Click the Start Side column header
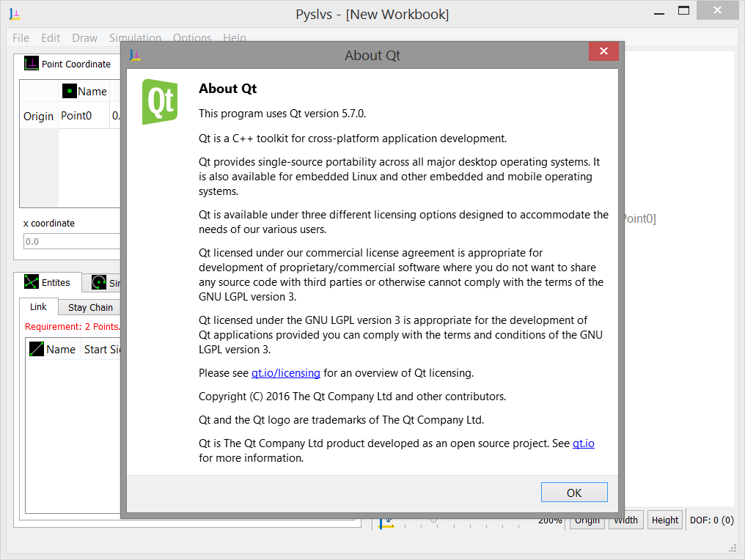This screenshot has height=560, width=745. (x=102, y=350)
